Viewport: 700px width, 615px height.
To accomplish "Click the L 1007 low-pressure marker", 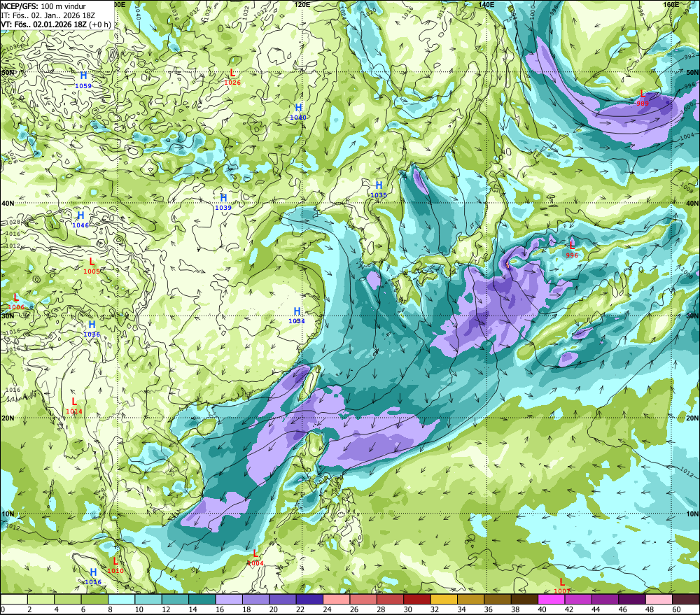I will [x=562, y=586].
